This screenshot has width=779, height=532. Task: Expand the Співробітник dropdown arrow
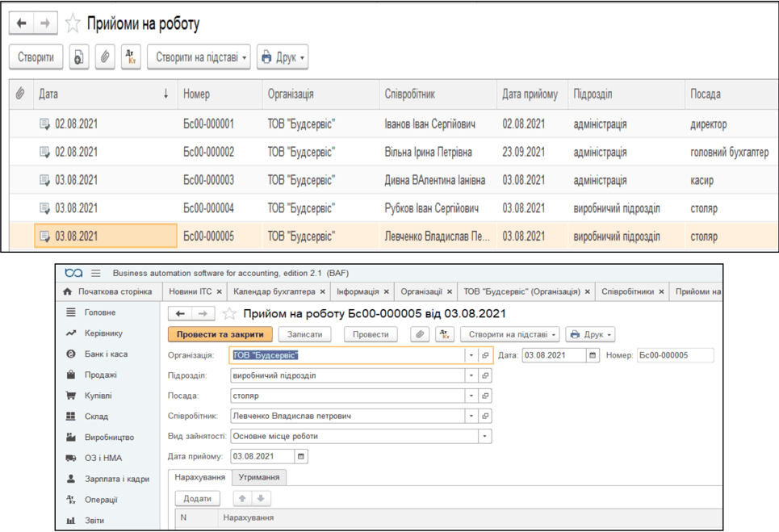point(471,416)
